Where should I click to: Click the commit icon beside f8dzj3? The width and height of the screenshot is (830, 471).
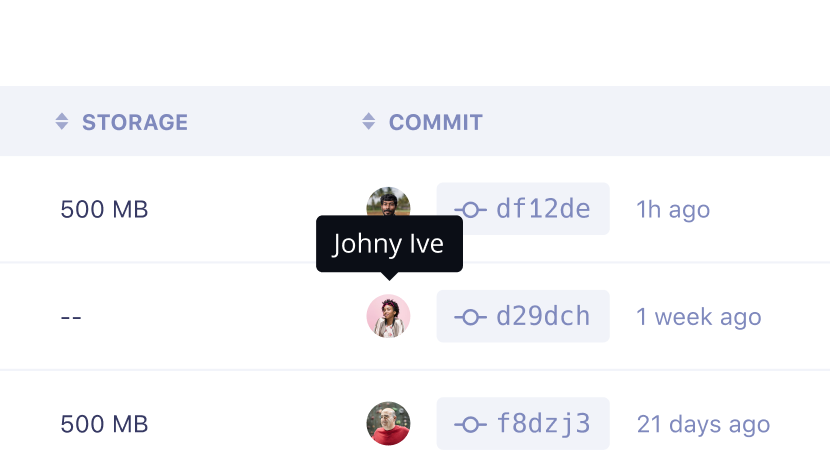pyautogui.click(x=470, y=424)
